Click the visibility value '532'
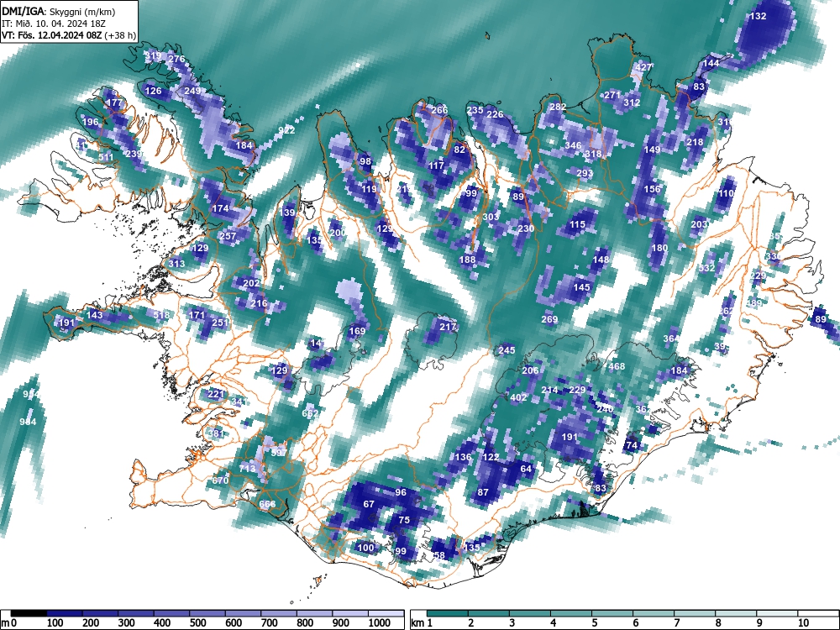840x630 pixels. (706, 267)
